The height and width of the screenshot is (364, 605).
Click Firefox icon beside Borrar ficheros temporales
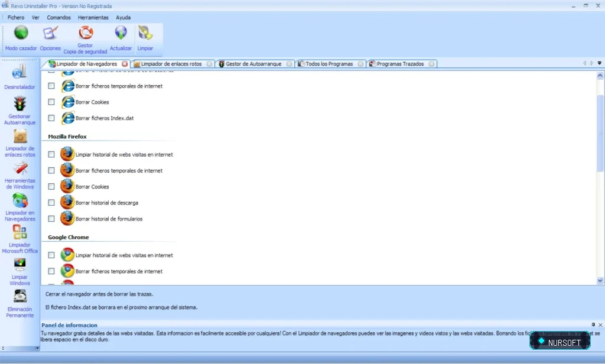click(x=67, y=170)
